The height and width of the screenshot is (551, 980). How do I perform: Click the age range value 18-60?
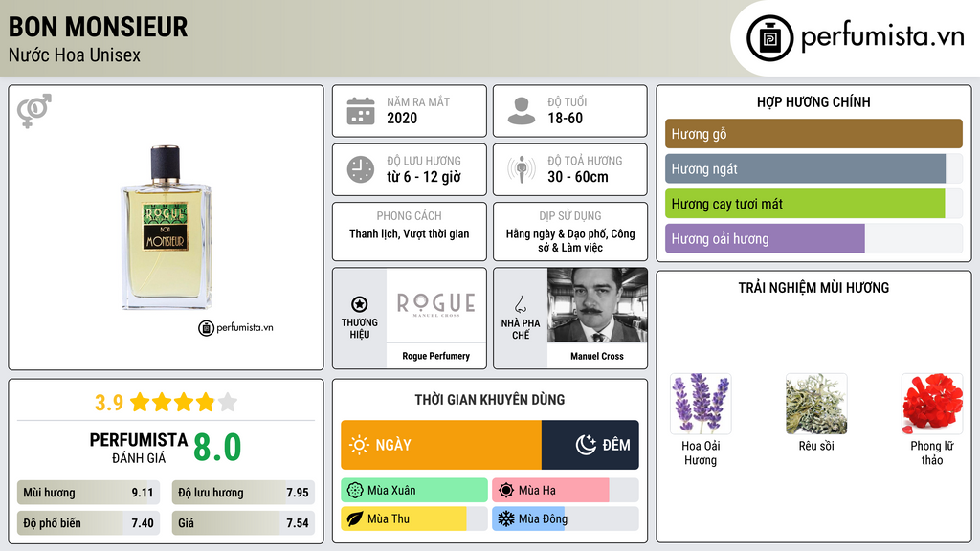pyautogui.click(x=565, y=118)
